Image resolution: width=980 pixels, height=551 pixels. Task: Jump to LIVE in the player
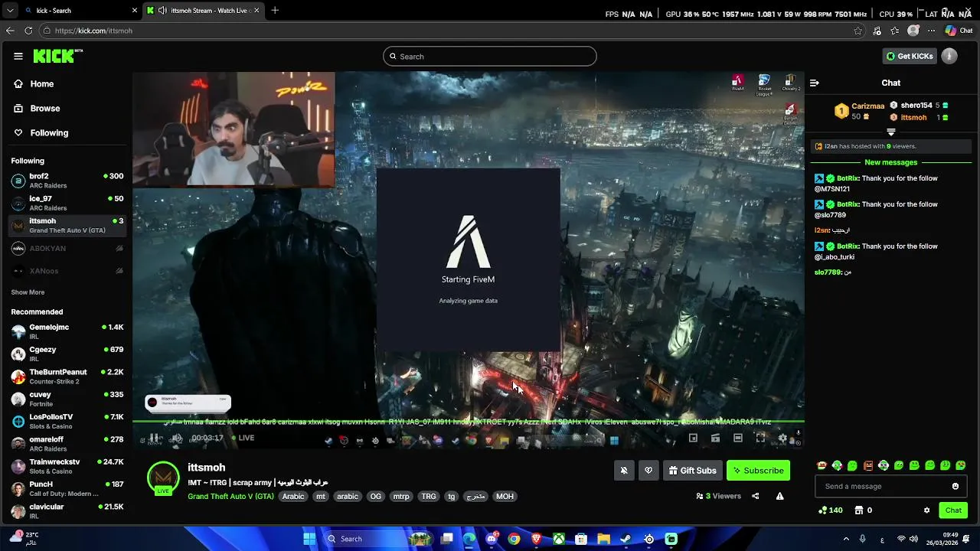(x=242, y=438)
